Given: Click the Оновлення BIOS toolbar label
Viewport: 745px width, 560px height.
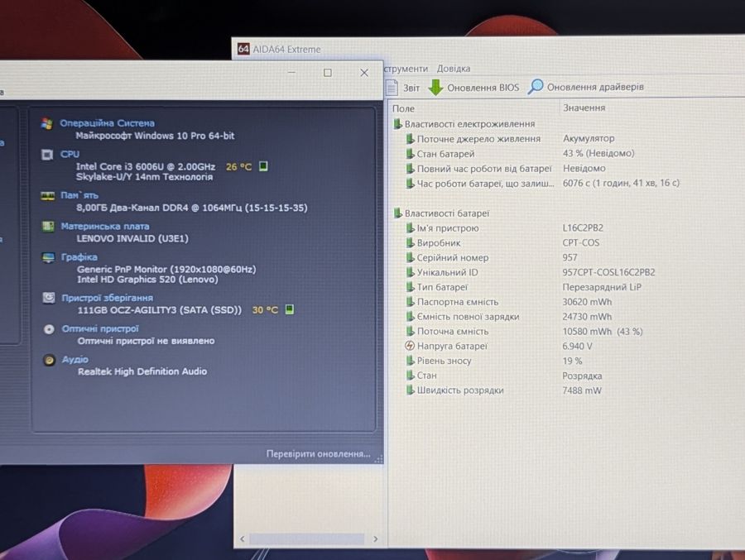Looking at the screenshot, I should click(x=483, y=88).
